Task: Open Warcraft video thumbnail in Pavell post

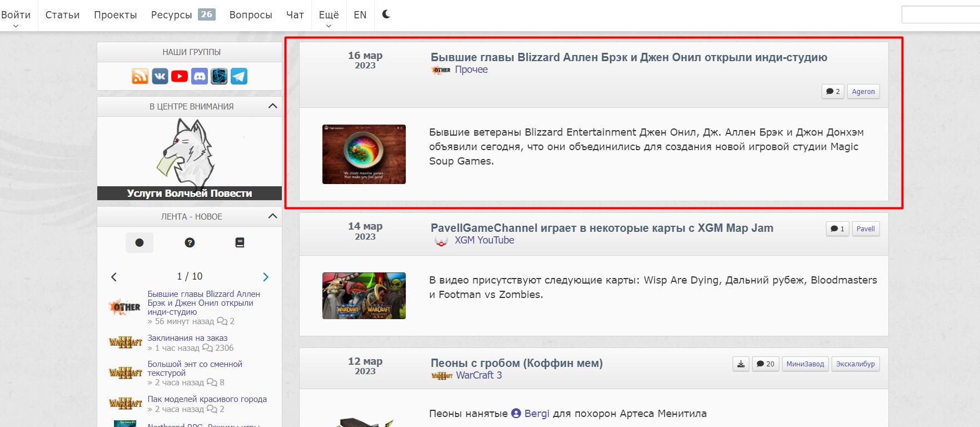Action: tap(364, 296)
